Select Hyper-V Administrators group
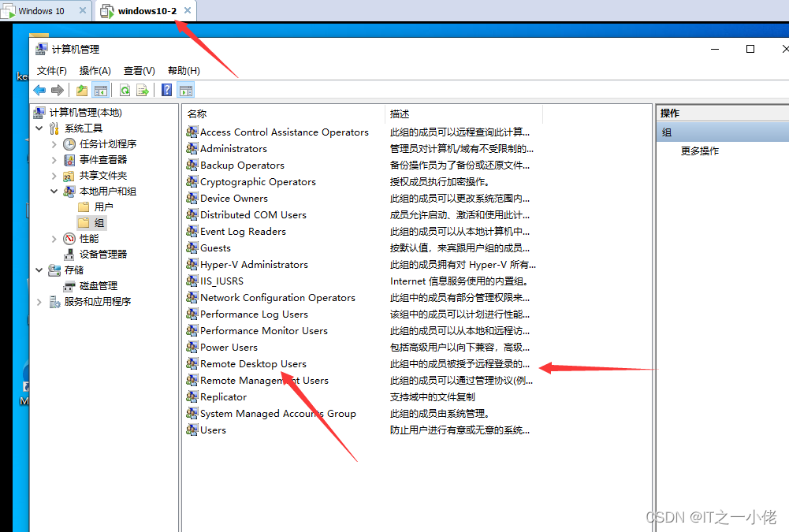 tap(254, 264)
